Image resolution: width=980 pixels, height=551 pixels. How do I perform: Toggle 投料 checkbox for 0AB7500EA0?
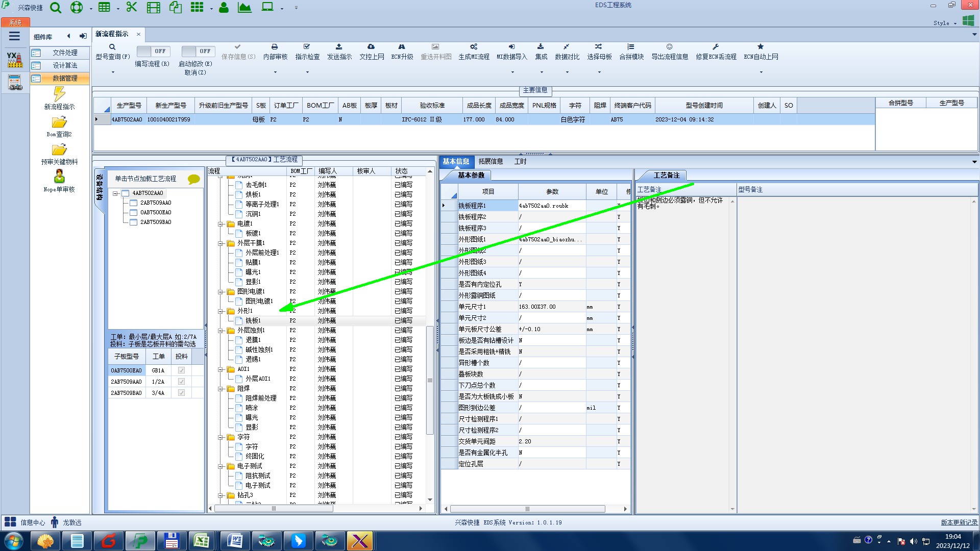click(x=181, y=370)
